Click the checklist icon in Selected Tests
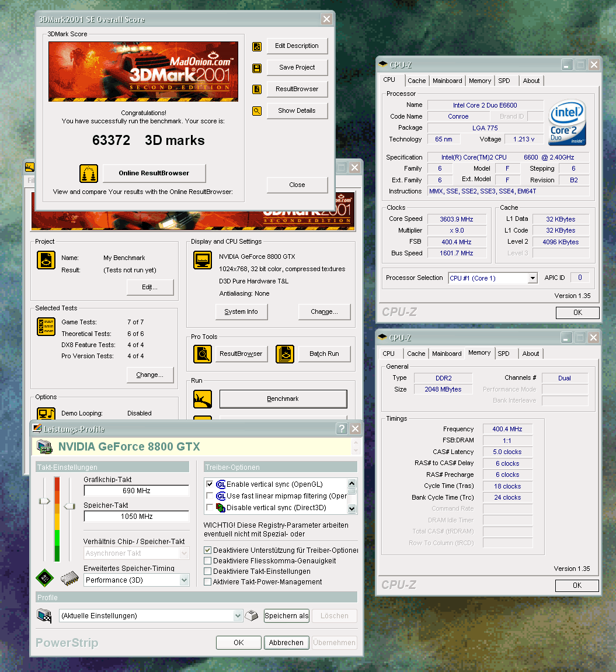 (46, 327)
